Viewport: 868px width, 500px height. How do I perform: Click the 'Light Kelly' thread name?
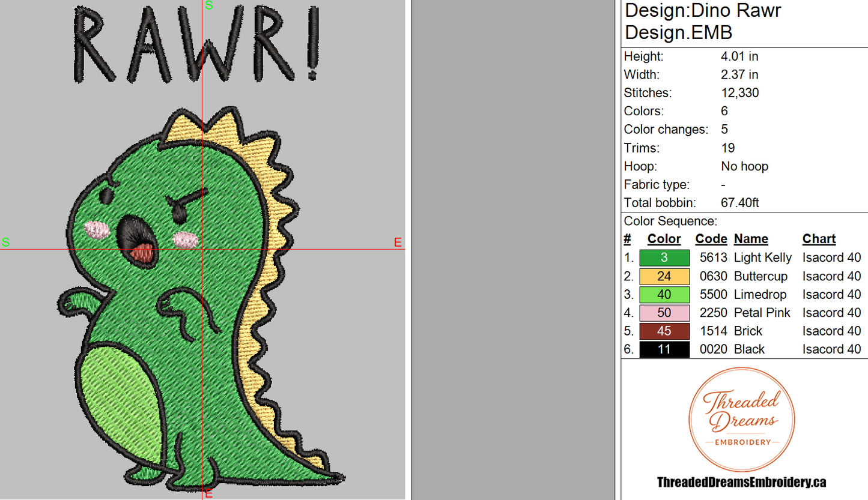tap(763, 258)
